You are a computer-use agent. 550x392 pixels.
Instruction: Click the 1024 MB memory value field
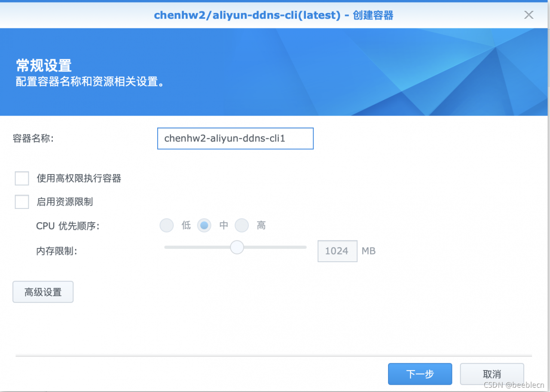tap(337, 251)
